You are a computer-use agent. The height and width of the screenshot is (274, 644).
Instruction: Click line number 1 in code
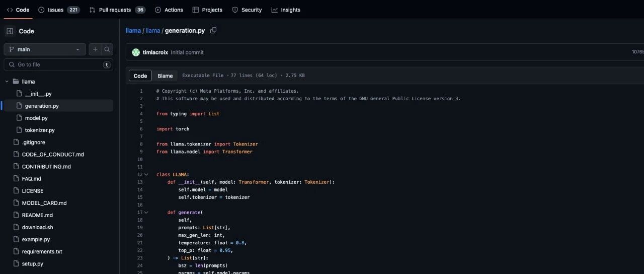coord(141,91)
